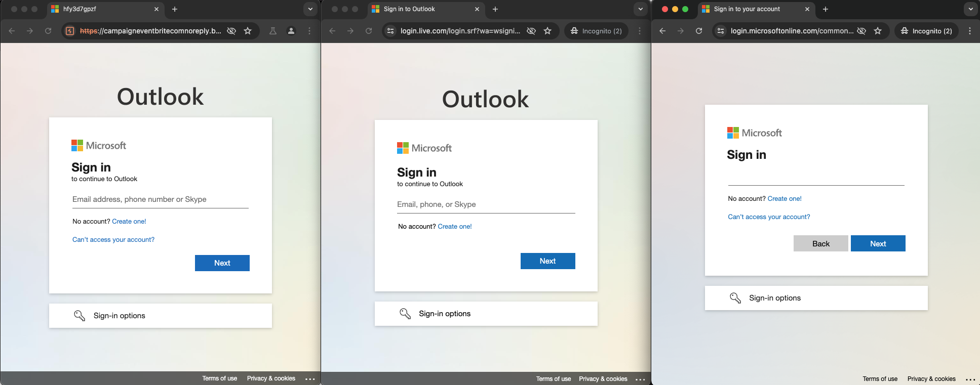Expand the tab search dropdown in right window

[971, 9]
